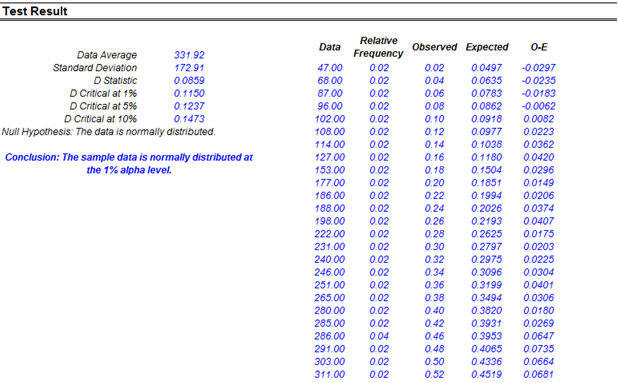
Task: Click the data cell 108.00
Action: click(x=330, y=132)
